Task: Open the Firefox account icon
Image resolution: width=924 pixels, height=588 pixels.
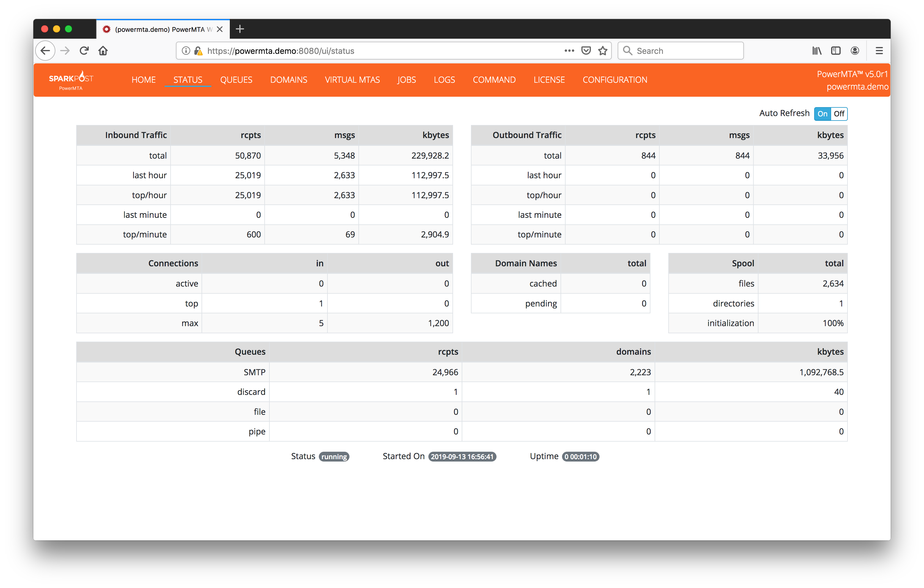Action: tap(855, 51)
